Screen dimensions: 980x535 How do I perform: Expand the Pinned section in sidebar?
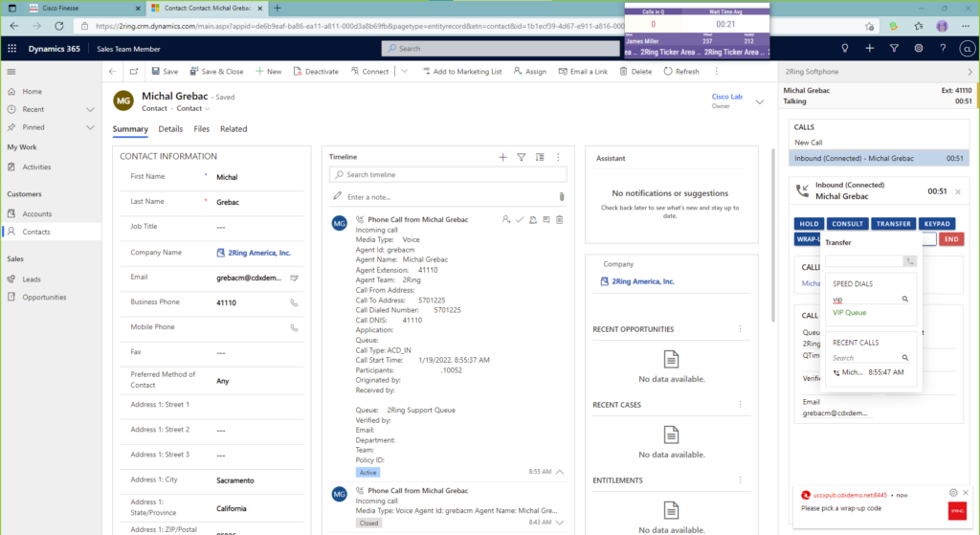click(90, 127)
